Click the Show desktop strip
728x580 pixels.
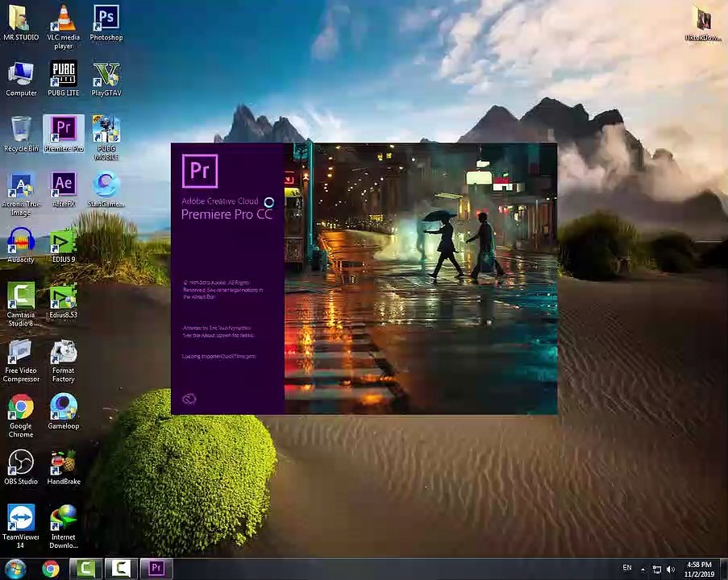pos(724,569)
